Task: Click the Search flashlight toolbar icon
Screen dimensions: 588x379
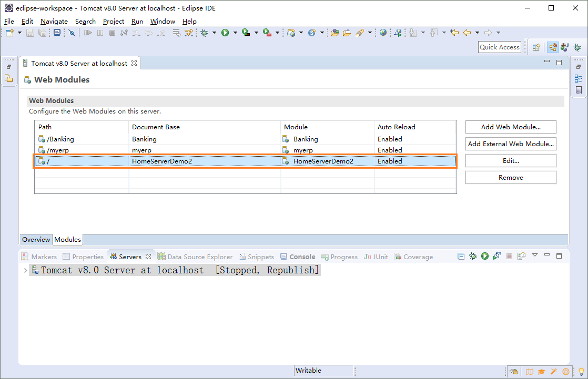Action: [x=360, y=33]
